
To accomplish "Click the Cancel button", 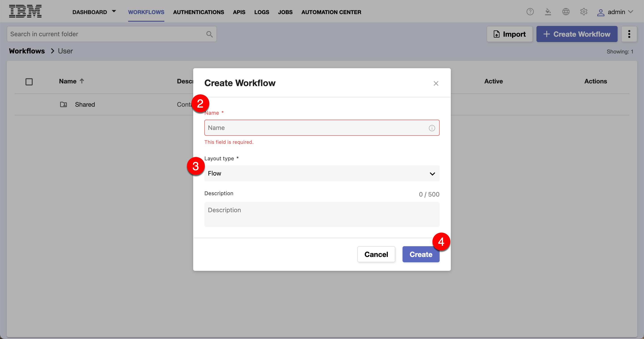I will point(376,254).
